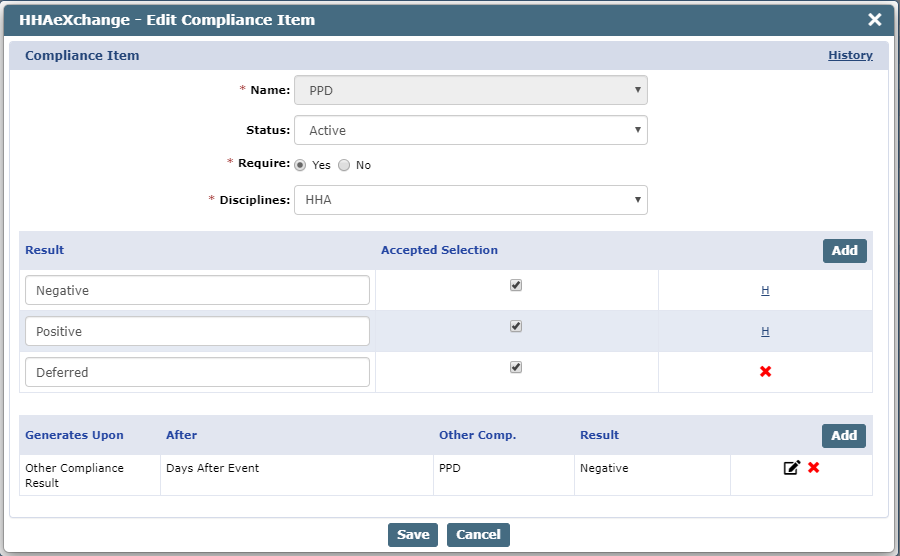This screenshot has height=556, width=900.
Task: Edit the Other Compliance Result rule
Action: click(x=792, y=468)
